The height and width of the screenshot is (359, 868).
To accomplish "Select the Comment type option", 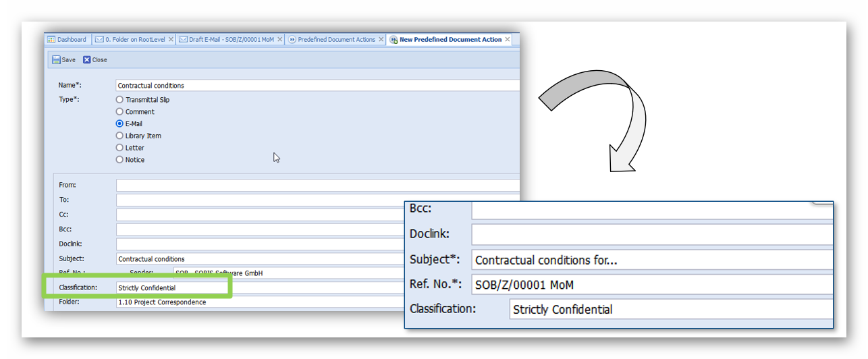I will [120, 112].
